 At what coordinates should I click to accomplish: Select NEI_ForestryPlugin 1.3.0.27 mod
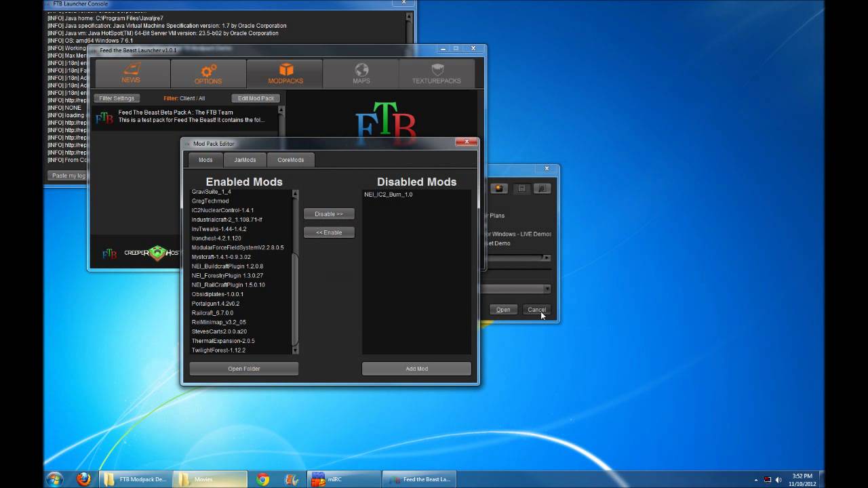(227, 276)
